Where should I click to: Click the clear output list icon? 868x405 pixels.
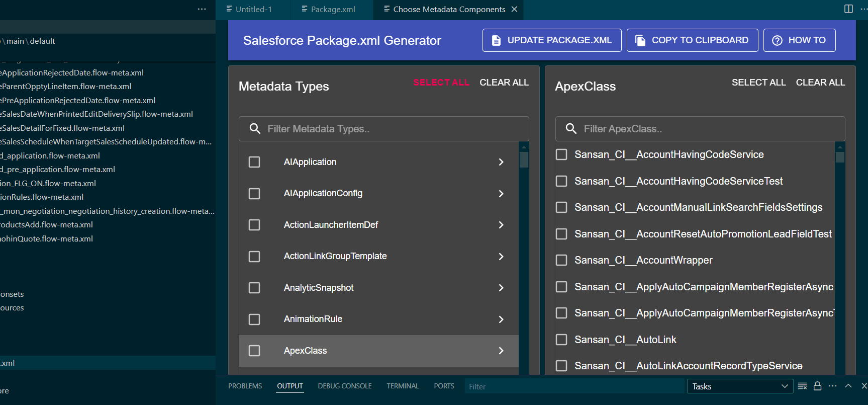coord(803,386)
